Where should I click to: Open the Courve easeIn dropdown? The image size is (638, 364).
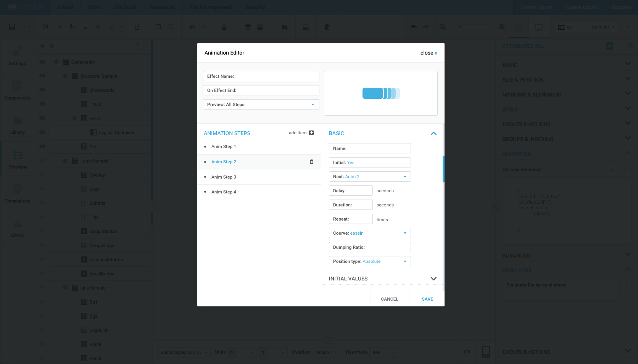click(370, 233)
